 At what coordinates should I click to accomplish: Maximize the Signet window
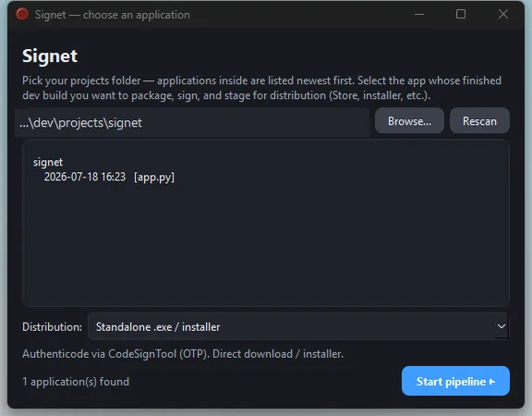tap(461, 14)
